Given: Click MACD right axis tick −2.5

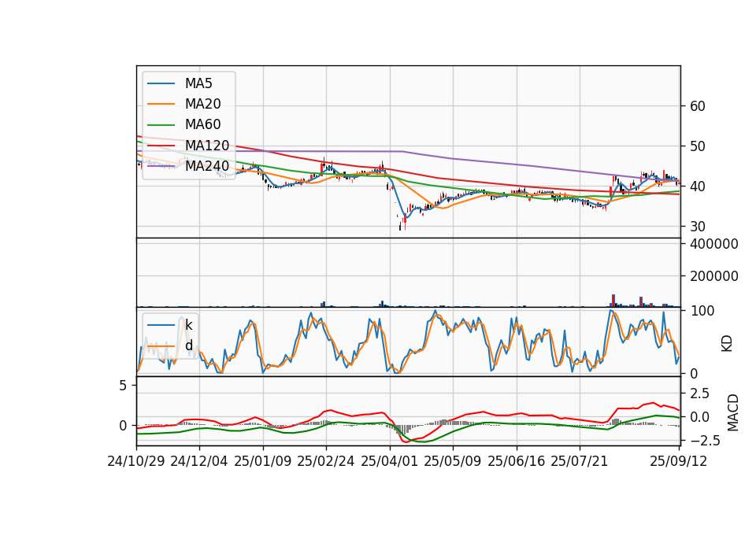Looking at the screenshot, I should (705, 441).
